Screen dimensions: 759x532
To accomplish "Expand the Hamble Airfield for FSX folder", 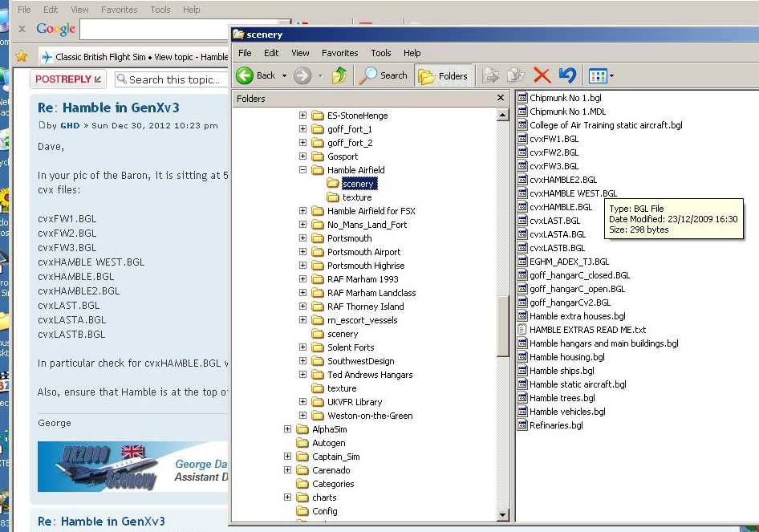I will (302, 210).
